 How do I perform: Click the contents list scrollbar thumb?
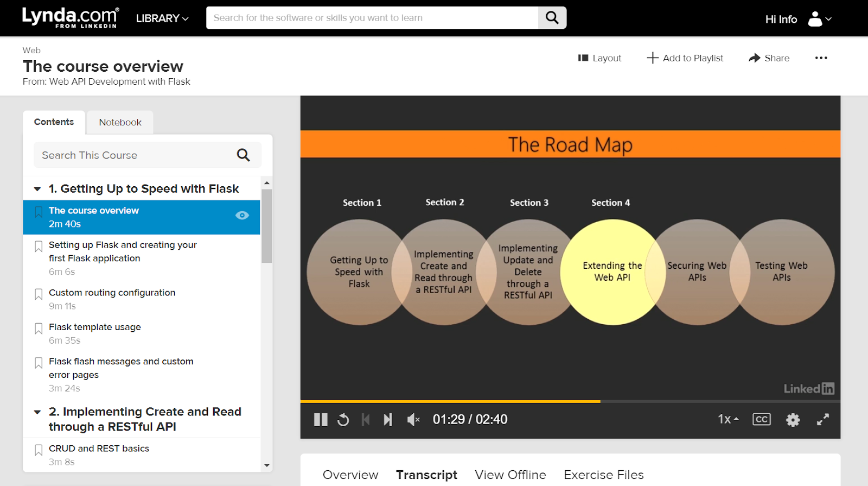point(266,226)
